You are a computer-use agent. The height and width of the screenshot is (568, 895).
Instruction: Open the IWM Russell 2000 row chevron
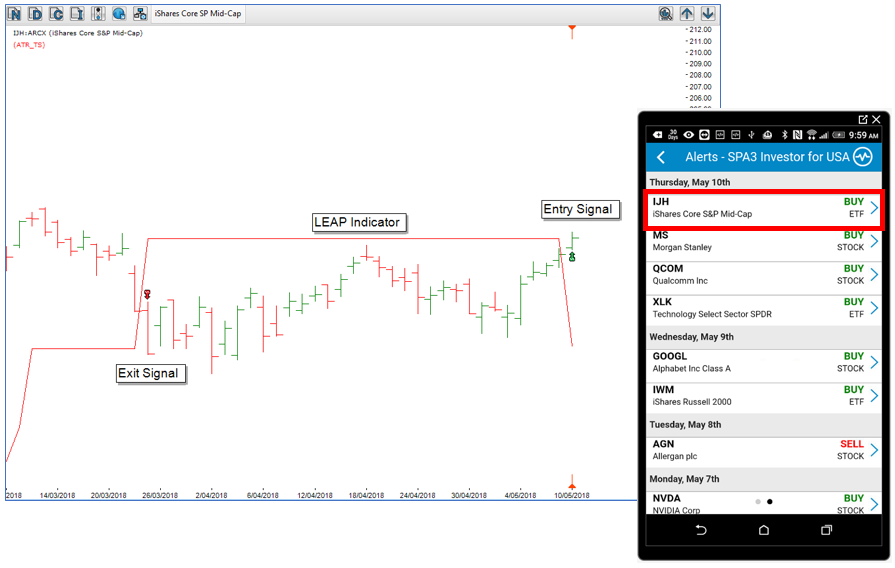[x=874, y=396]
